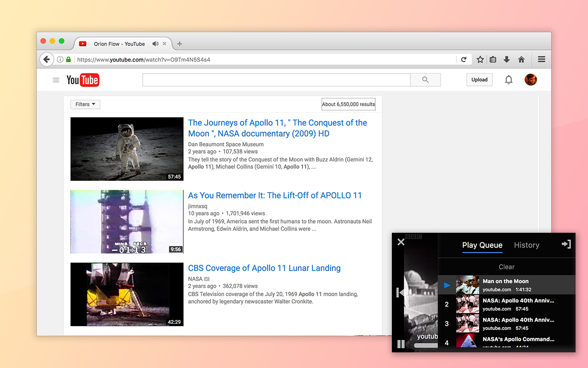Open the rocket lift-off video thumbnail
The width and height of the screenshot is (588, 368).
click(x=127, y=222)
